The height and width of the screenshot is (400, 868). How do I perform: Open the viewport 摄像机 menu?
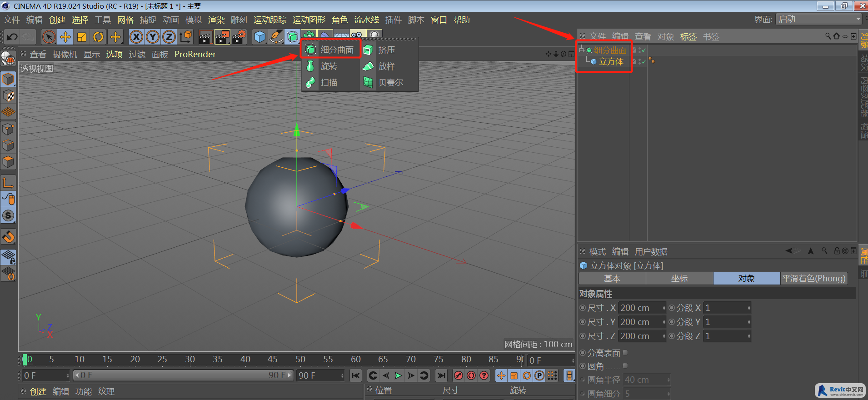(x=65, y=55)
